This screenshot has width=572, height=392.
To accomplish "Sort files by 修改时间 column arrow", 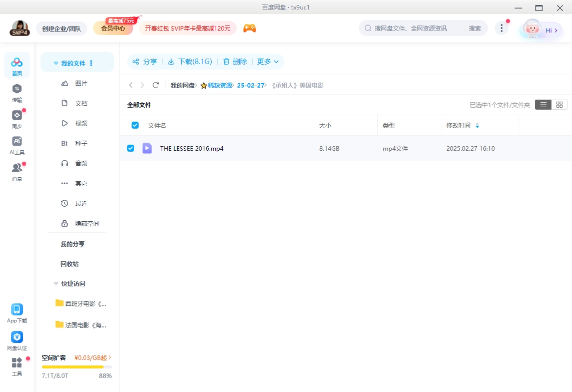I will [x=477, y=126].
